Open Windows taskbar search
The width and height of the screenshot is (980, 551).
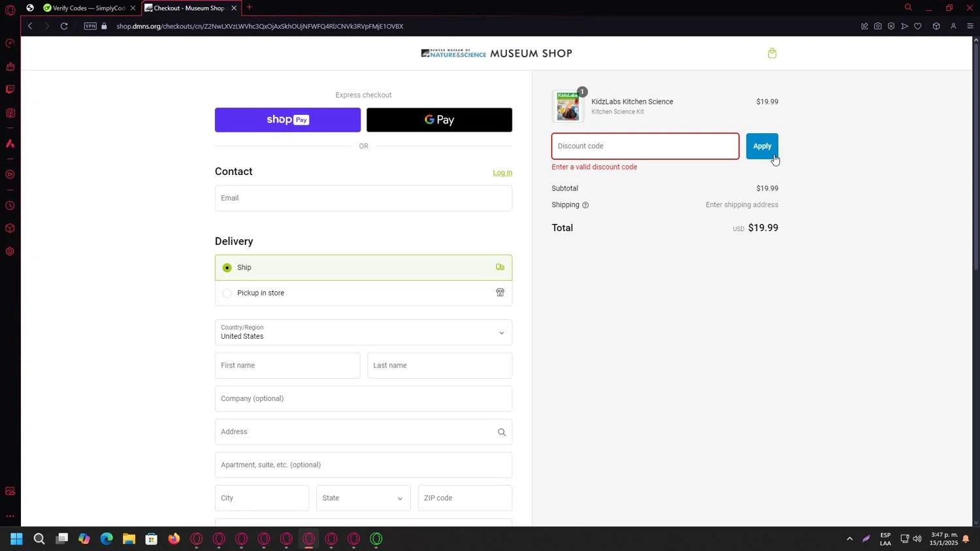pyautogui.click(x=39, y=539)
